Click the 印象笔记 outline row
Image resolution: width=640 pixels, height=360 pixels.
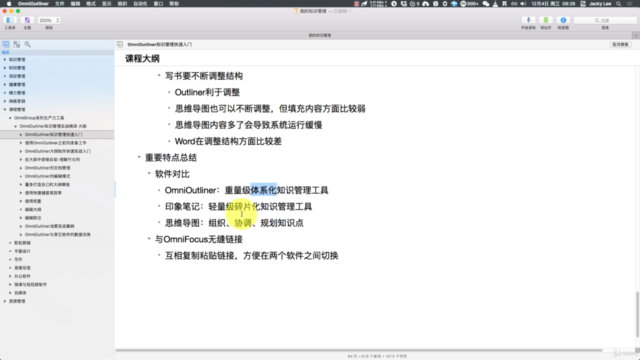pos(238,207)
